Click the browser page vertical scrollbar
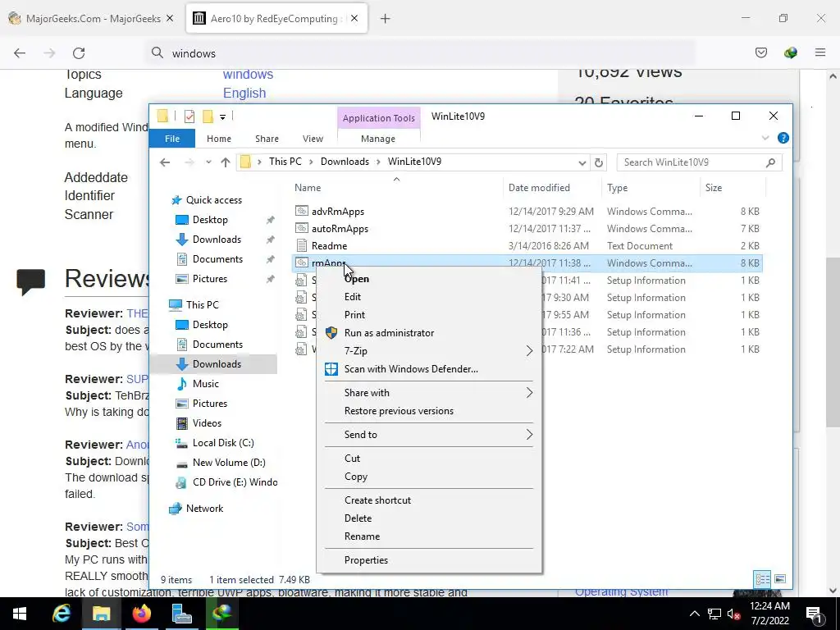The height and width of the screenshot is (630, 840). (833, 343)
